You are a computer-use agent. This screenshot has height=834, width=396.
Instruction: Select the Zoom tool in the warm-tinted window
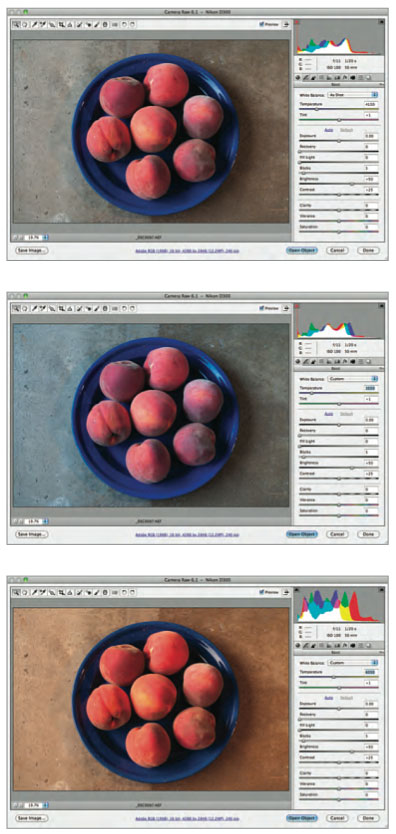[x=16, y=593]
